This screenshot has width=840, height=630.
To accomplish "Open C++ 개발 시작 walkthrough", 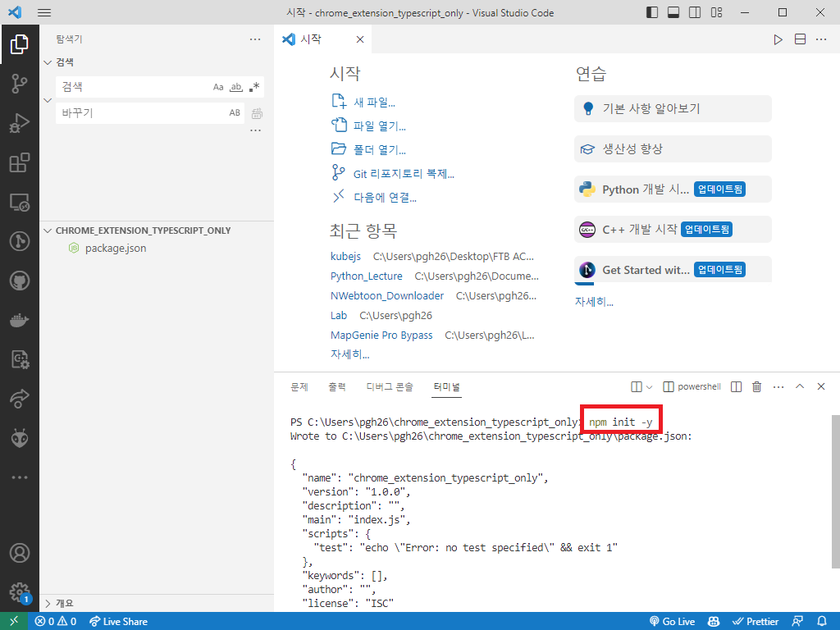I will [x=673, y=230].
